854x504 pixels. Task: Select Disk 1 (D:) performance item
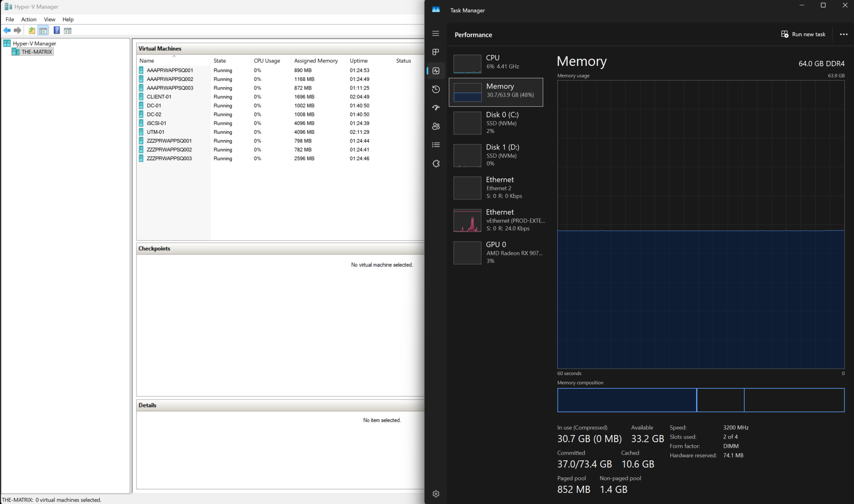click(496, 155)
